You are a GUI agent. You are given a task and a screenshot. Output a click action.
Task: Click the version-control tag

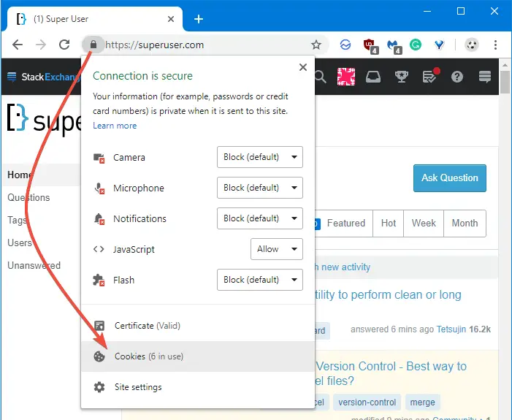367,402
